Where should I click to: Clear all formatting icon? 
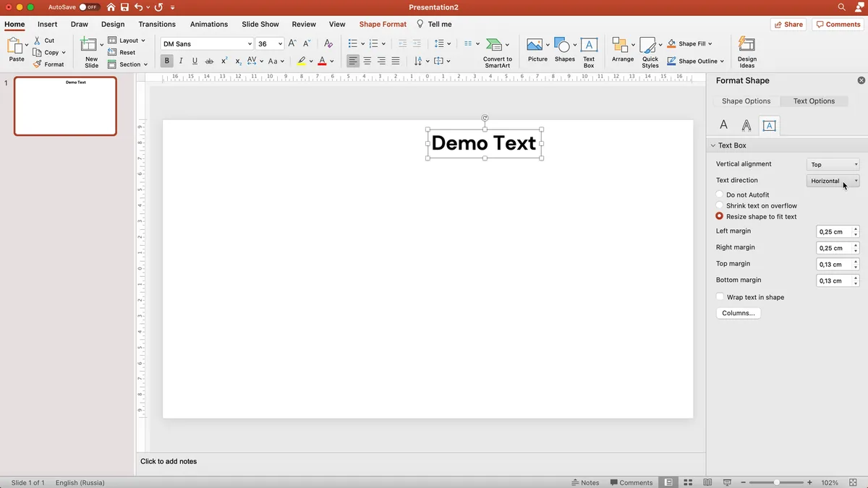coord(328,44)
